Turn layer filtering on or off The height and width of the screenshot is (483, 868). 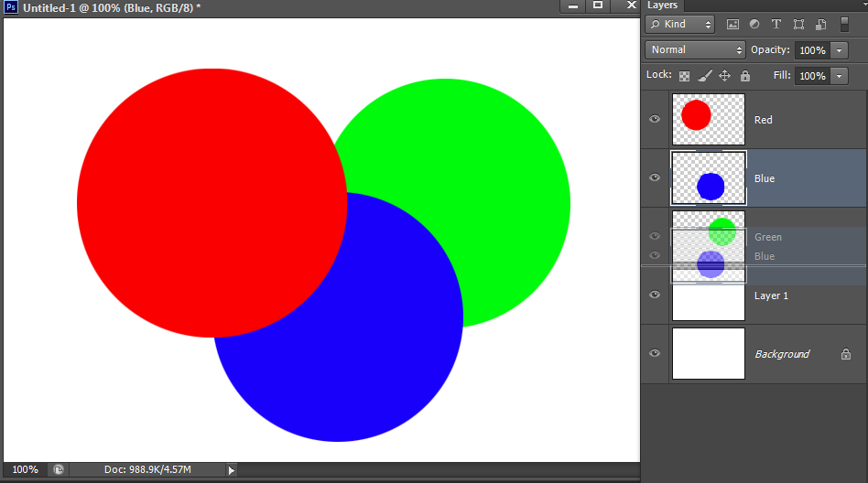pyautogui.click(x=845, y=25)
